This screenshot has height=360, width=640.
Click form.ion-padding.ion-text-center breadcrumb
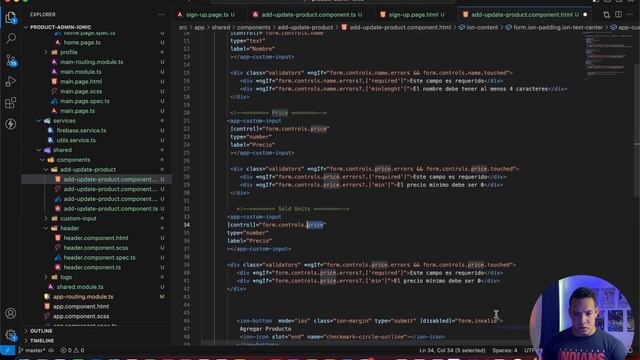[x=554, y=27]
